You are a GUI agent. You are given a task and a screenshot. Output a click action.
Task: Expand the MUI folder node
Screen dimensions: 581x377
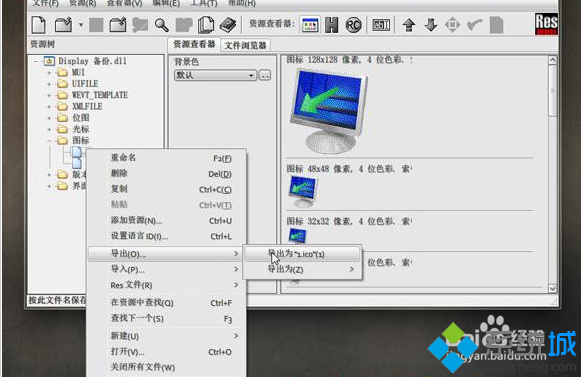tap(49, 72)
